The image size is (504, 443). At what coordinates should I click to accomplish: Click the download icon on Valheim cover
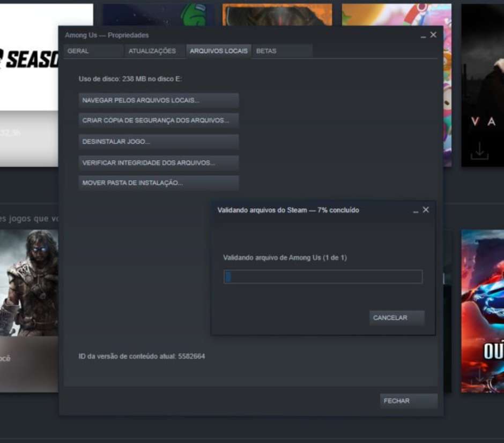pyautogui.click(x=479, y=151)
